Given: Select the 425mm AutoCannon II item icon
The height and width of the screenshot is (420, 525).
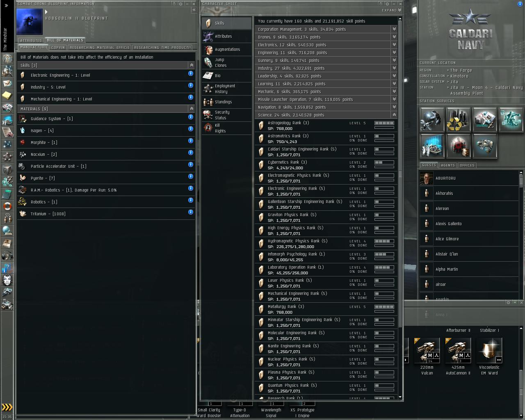Looking at the screenshot, I should point(458,351).
